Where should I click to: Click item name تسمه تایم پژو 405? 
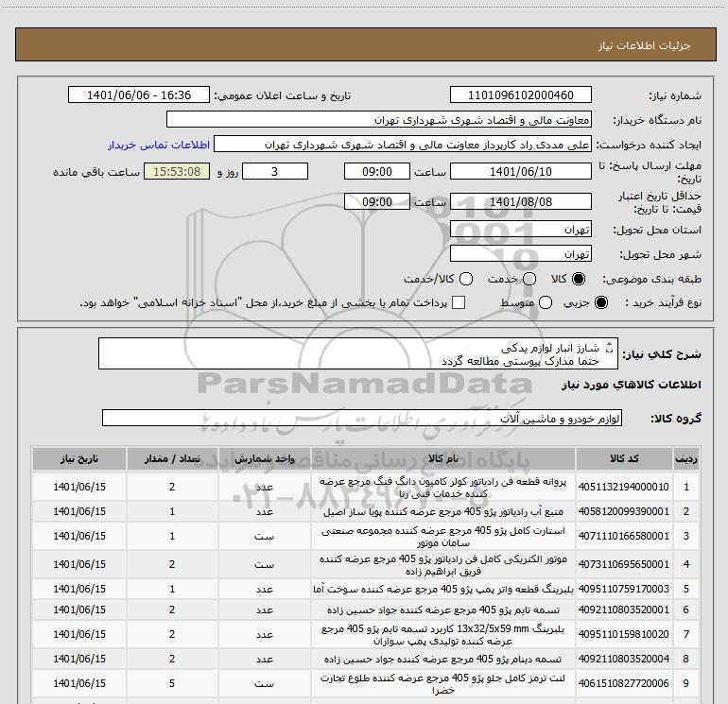[x=442, y=610]
